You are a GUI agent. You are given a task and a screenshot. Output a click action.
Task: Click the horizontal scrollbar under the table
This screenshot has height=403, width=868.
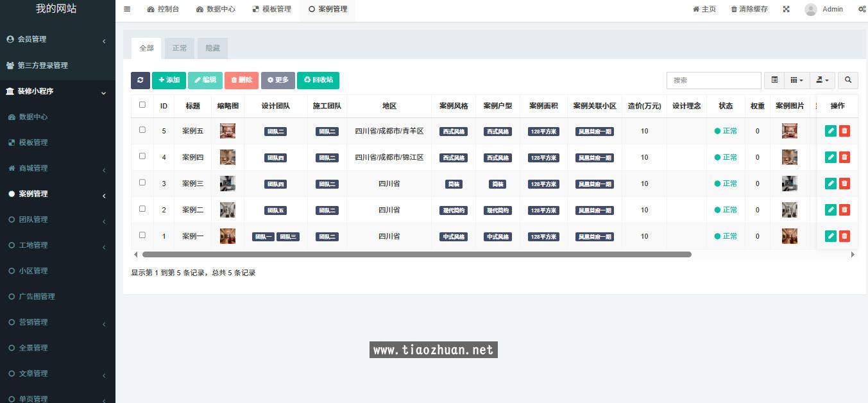417,255
